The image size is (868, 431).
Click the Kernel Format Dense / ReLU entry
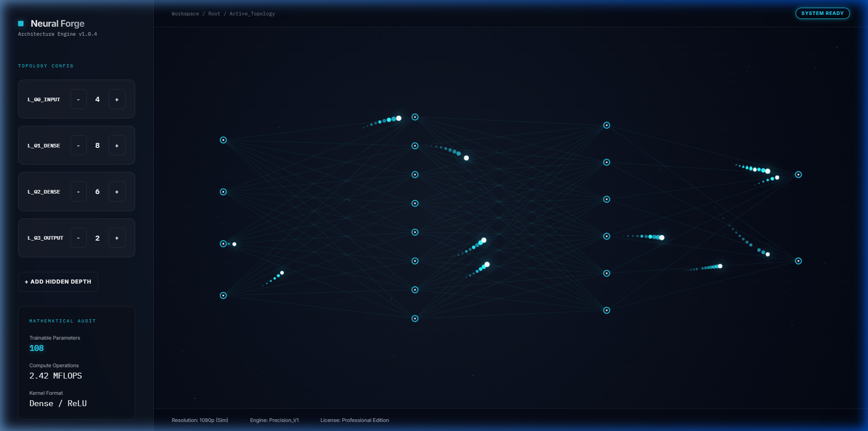click(58, 403)
